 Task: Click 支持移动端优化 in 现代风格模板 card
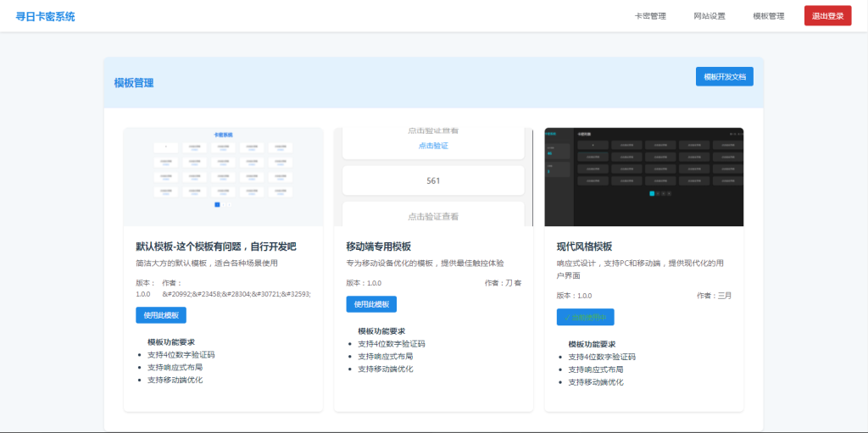tap(596, 382)
